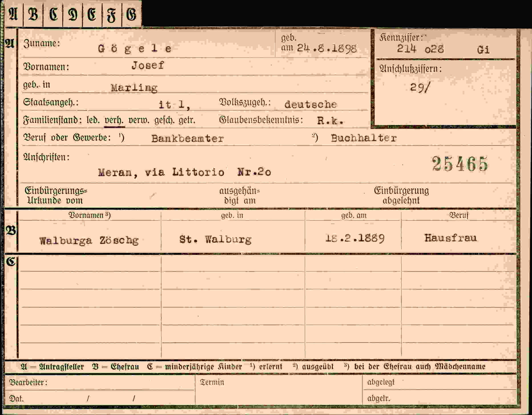532x415 pixels.
Task: Click the 'Termin' field
Action: click(x=278, y=390)
